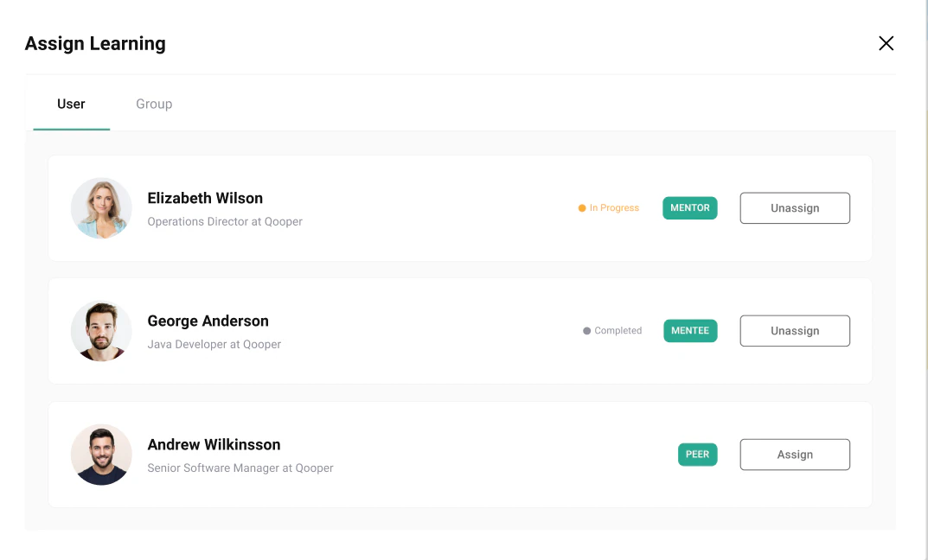Select Elizabeth Wilson's name
Viewport: 928px width, 560px height.
(x=205, y=198)
